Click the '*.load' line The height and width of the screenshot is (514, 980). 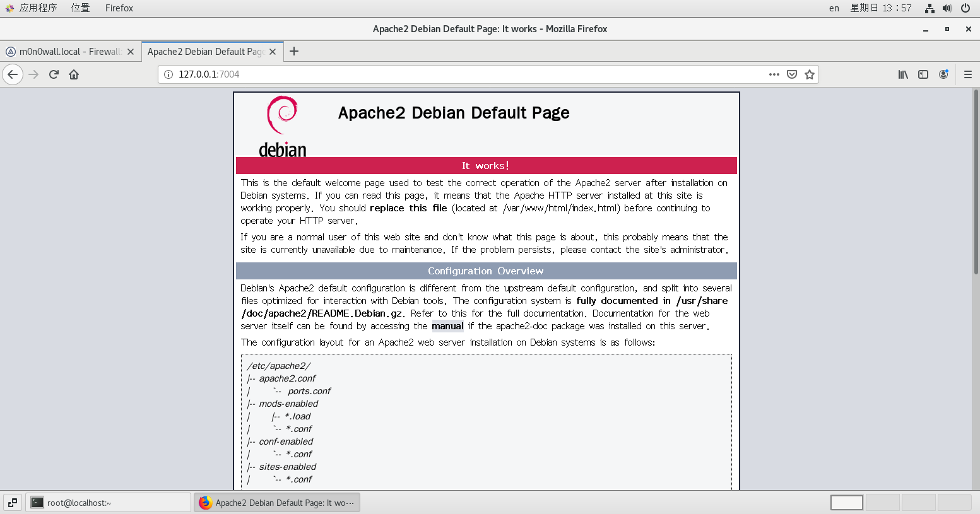(x=298, y=416)
